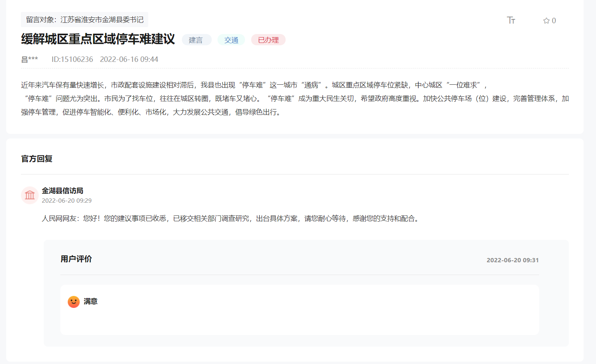Click the 金湖县信访局 building avatar icon
Screen dimensions: 596x364
(30, 195)
